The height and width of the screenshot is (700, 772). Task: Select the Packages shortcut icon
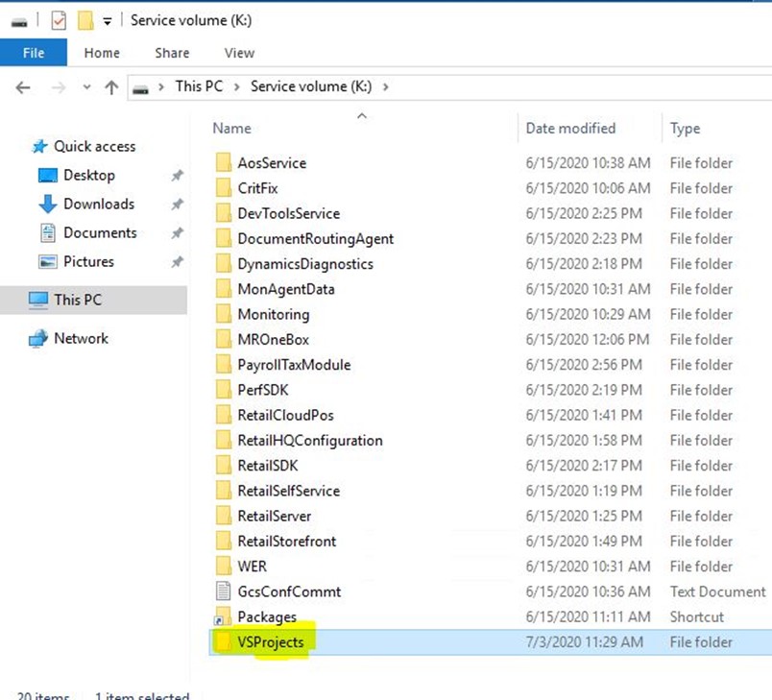(x=223, y=616)
